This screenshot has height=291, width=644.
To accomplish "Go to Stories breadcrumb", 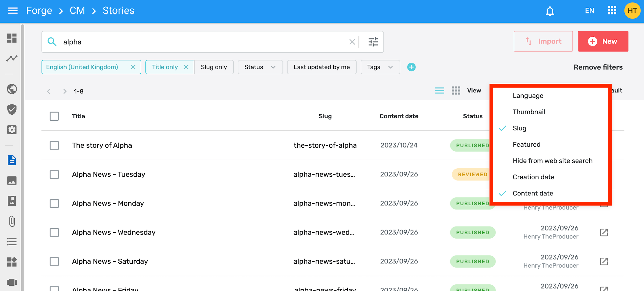I will tap(118, 10).
